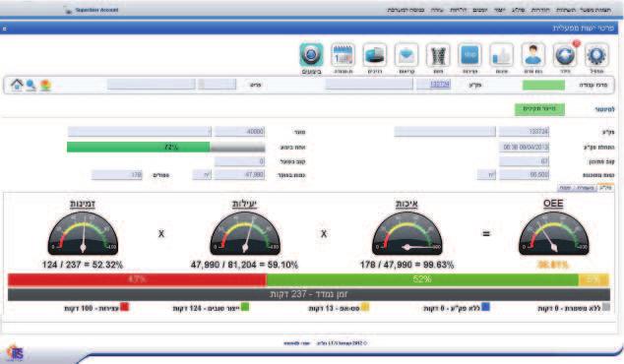
Task: Open the envelope messages icon
Action: (406, 55)
